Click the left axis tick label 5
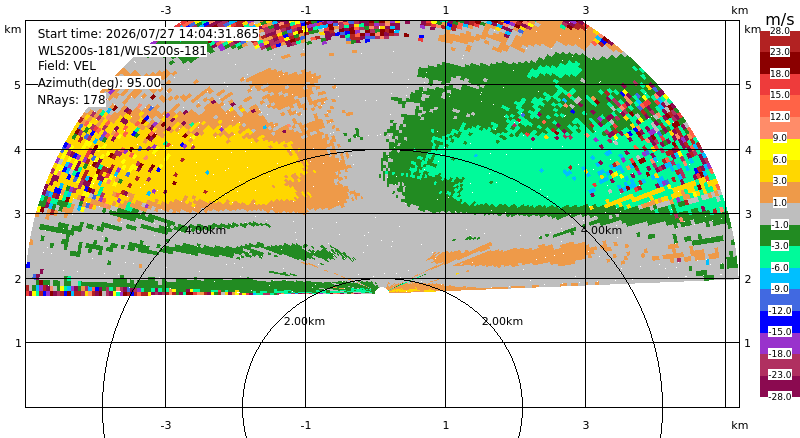 click(x=18, y=85)
